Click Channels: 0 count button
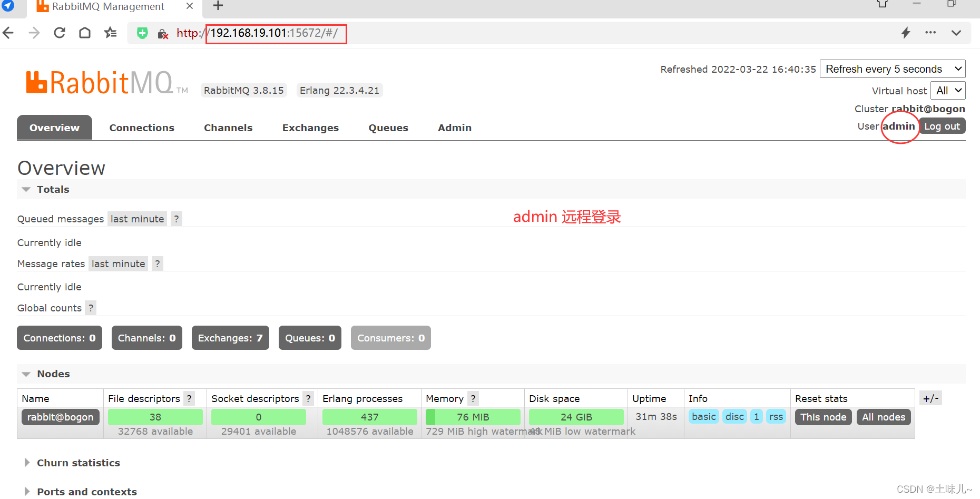The width and height of the screenshot is (980, 499). [147, 338]
